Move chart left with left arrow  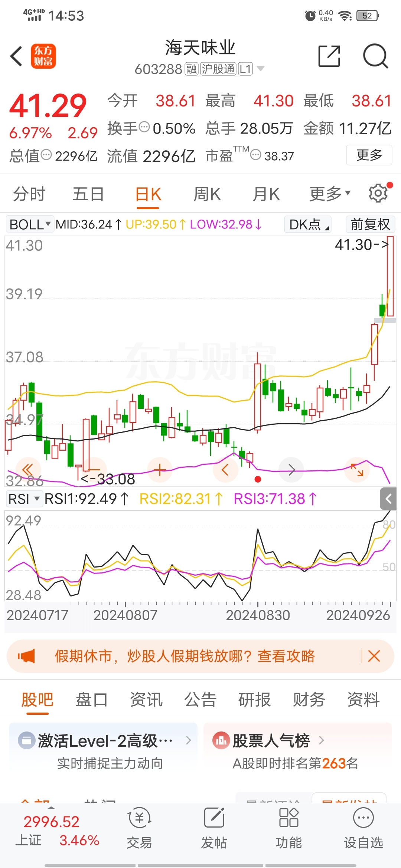pos(225,470)
